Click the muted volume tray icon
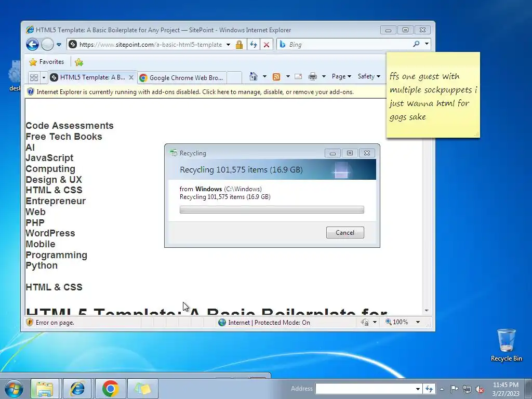 tap(480, 389)
